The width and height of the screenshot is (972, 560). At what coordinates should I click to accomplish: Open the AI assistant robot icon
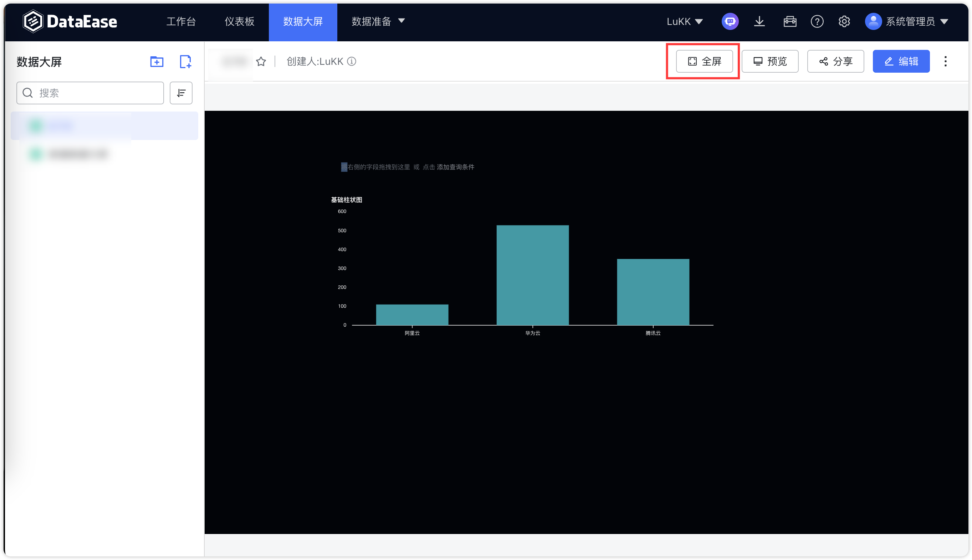click(x=730, y=21)
